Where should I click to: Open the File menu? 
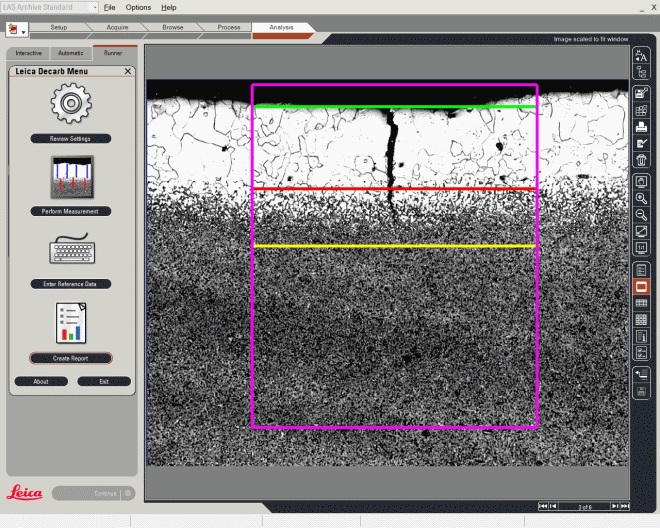pos(110,7)
